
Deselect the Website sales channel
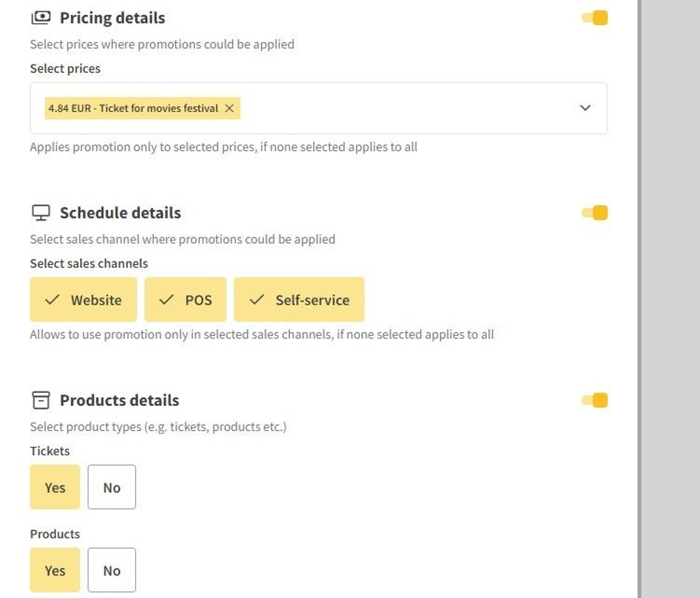[x=84, y=300]
